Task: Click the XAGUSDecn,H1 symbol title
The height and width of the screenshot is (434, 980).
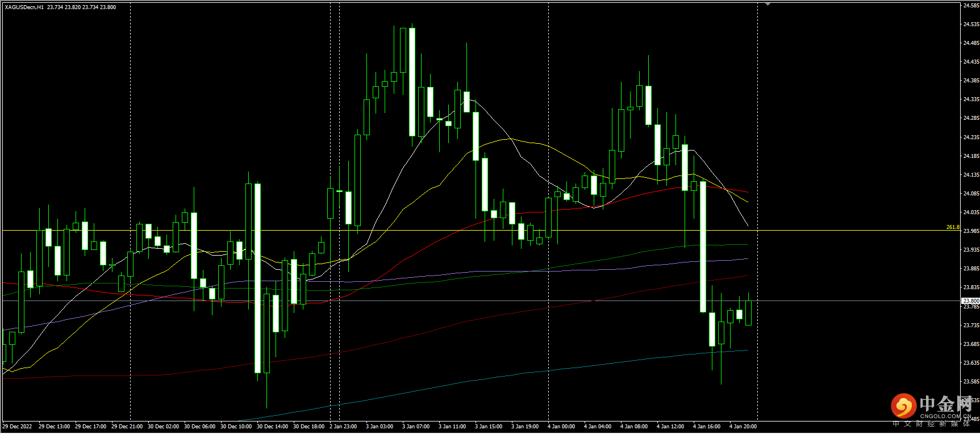Action: coord(24,7)
